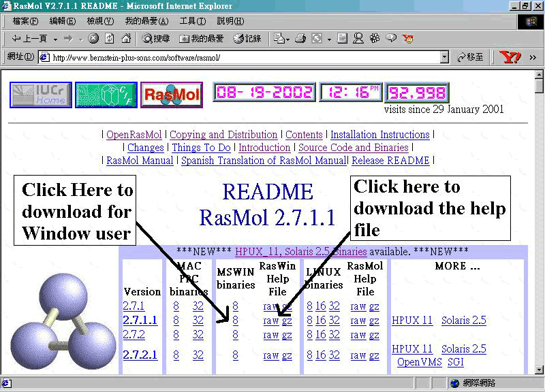The height and width of the screenshot is (392, 545).
Task: Open the Contents link
Action: pyautogui.click(x=304, y=135)
